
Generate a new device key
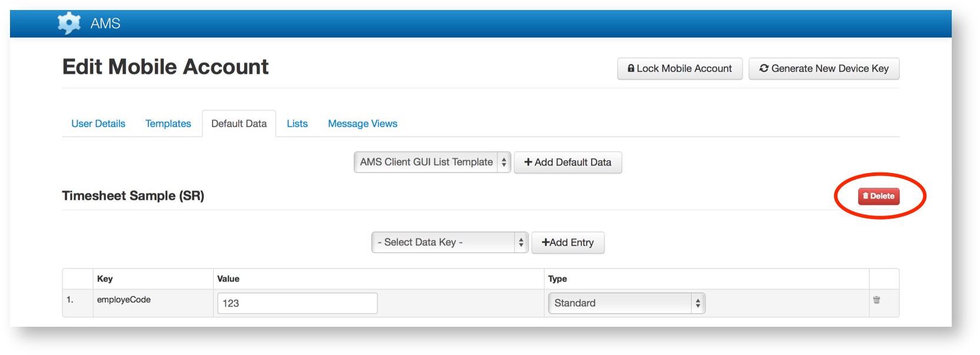click(823, 69)
